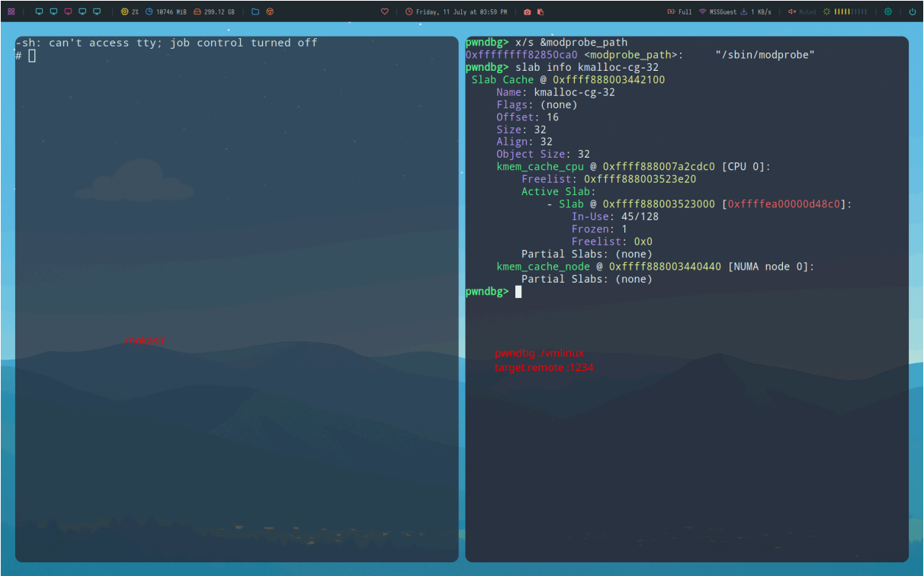
Task: Click the battery Full indicator
Action: [x=679, y=11]
